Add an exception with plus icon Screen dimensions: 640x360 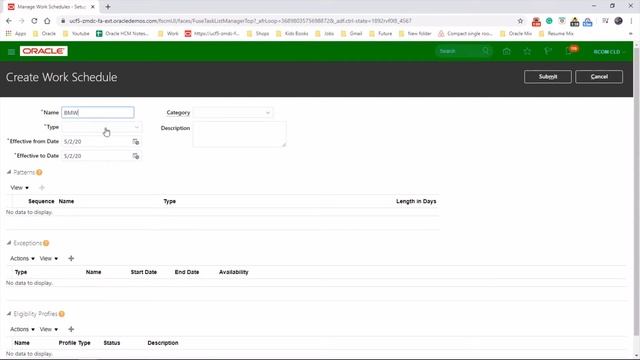[71, 258]
